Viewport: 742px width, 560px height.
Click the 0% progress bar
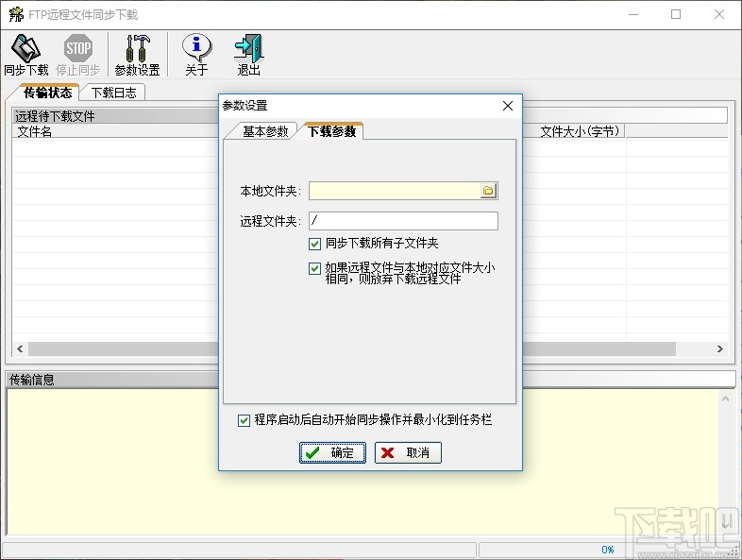tap(608, 550)
